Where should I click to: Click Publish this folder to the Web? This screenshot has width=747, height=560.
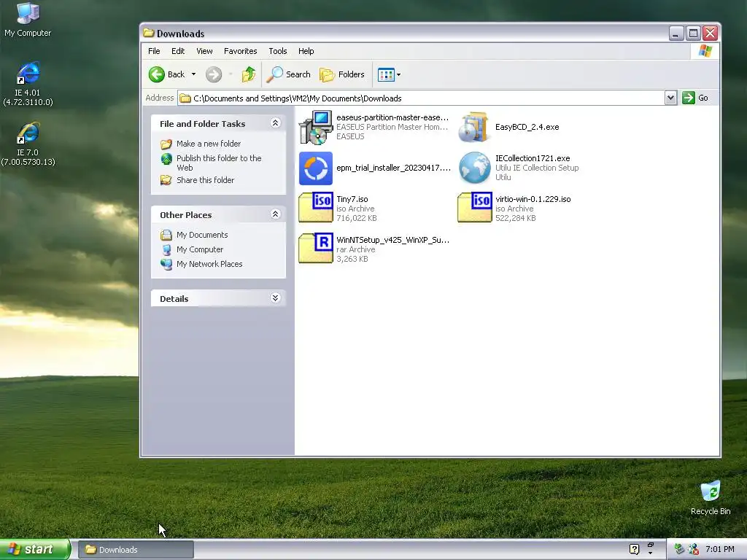click(219, 163)
